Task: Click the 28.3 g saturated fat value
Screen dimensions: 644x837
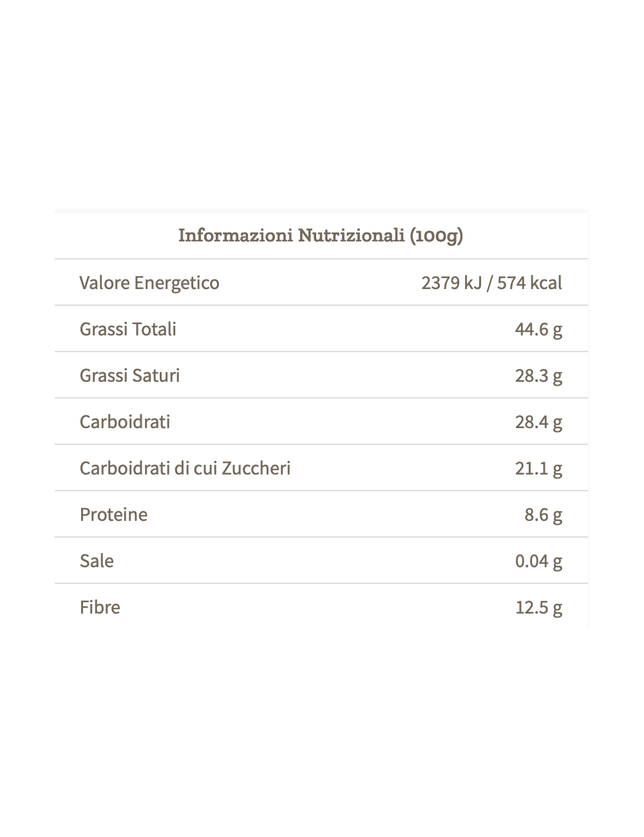Action: 538,375
